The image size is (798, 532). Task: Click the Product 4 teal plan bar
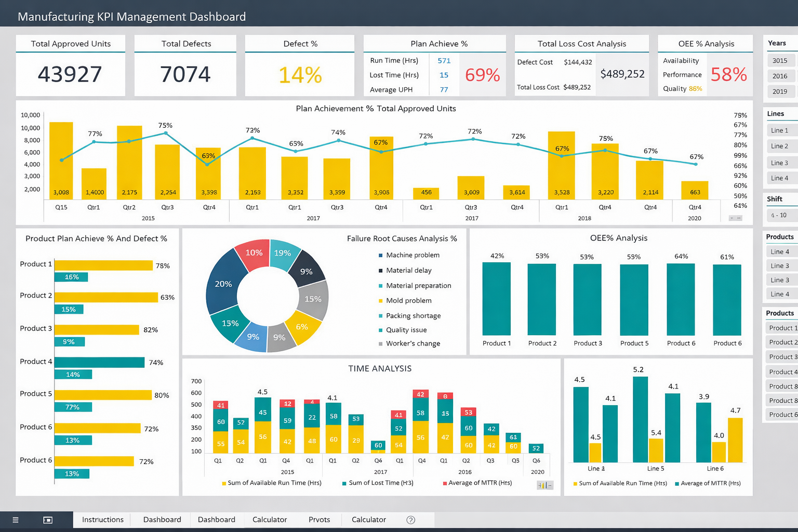click(99, 362)
